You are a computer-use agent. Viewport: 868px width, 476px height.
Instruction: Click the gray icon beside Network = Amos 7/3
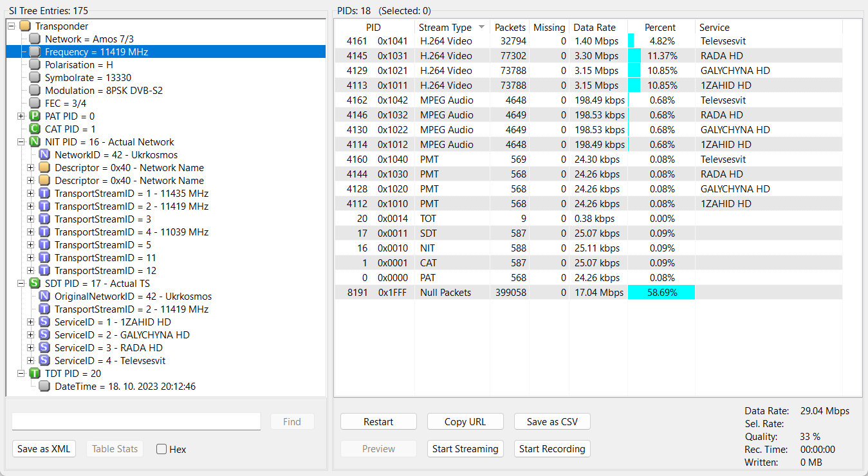35,39
